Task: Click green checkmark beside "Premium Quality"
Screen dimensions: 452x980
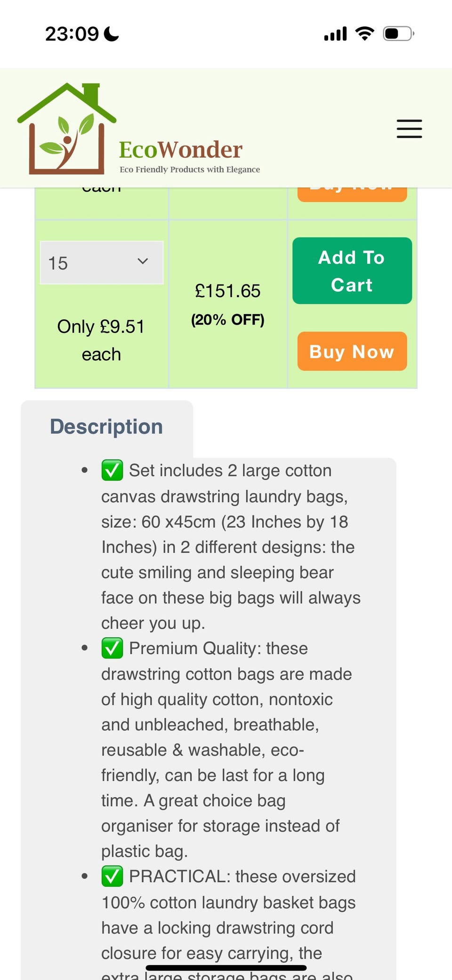Action: (x=112, y=648)
